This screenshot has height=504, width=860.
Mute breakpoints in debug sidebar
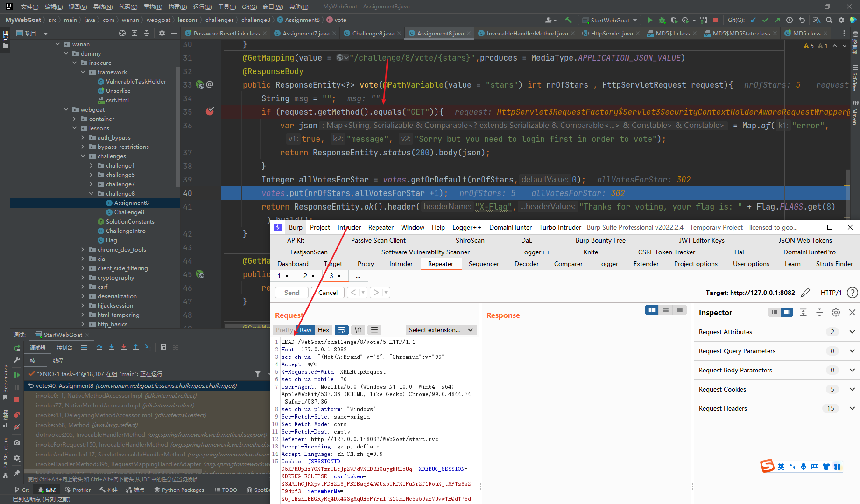click(x=17, y=427)
